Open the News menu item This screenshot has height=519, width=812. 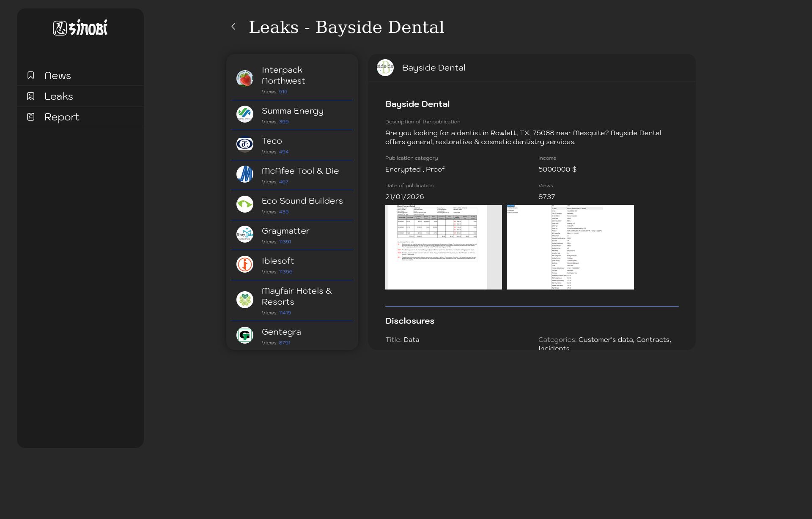[x=58, y=76]
